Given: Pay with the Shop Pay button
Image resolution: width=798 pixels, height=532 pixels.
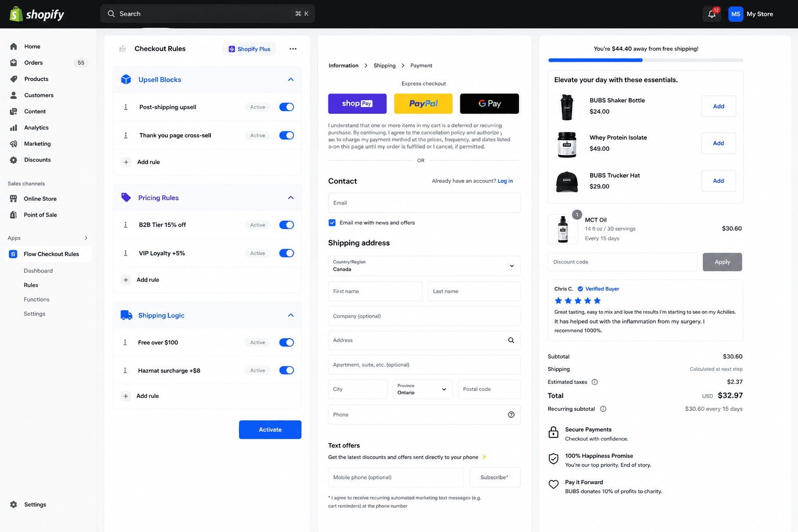Looking at the screenshot, I should coord(357,103).
